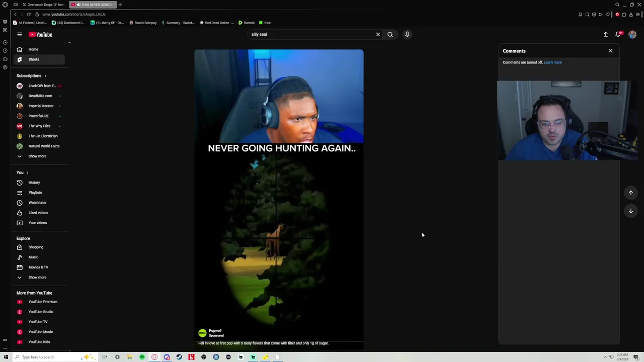Expand the You section chevron
Viewport: 644px width, 362px height.
pos(27,173)
